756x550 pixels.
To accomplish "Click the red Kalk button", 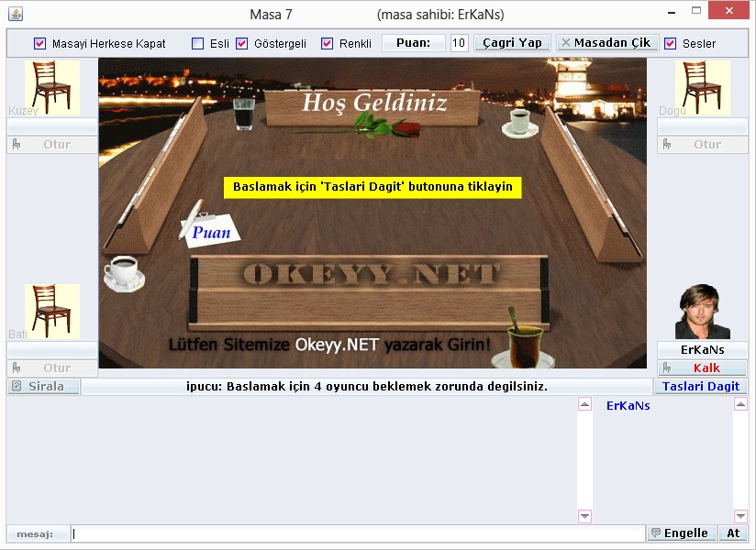I will point(703,368).
